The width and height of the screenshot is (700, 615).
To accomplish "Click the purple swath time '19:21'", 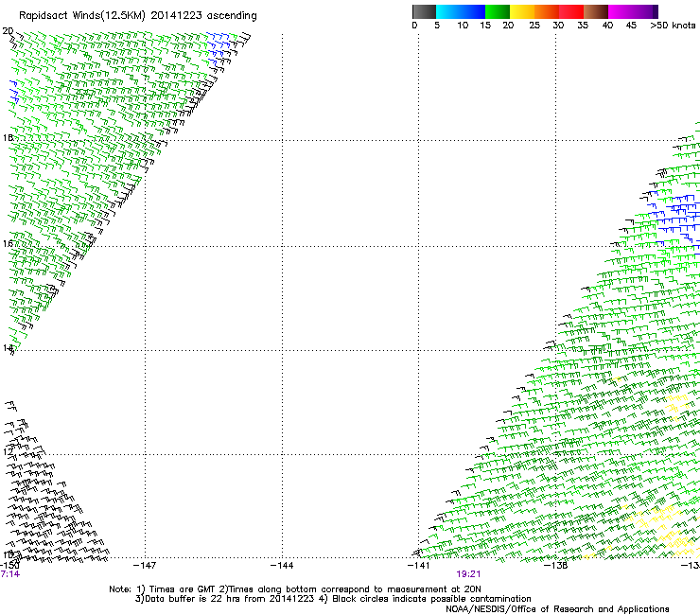I will [468, 574].
